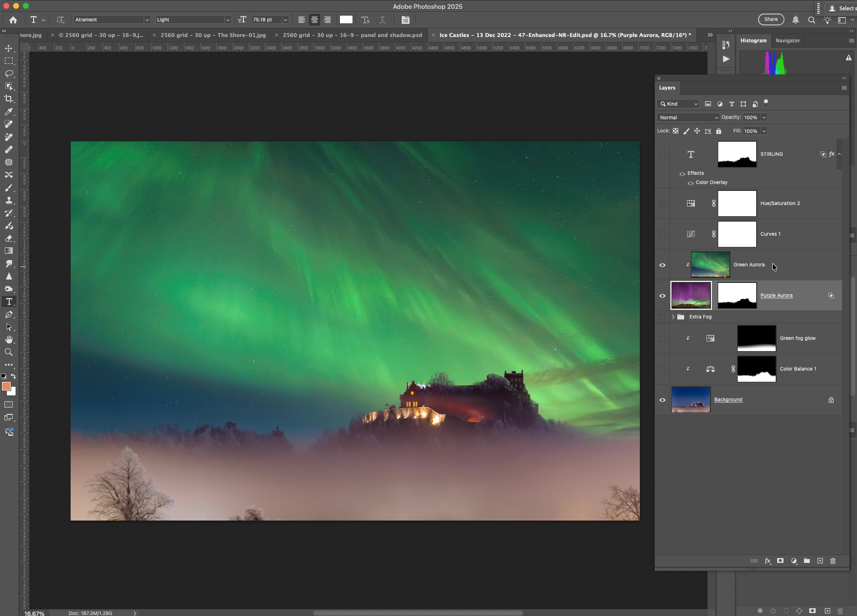Select the Crop tool
This screenshot has width=857, height=616.
pos(9,99)
